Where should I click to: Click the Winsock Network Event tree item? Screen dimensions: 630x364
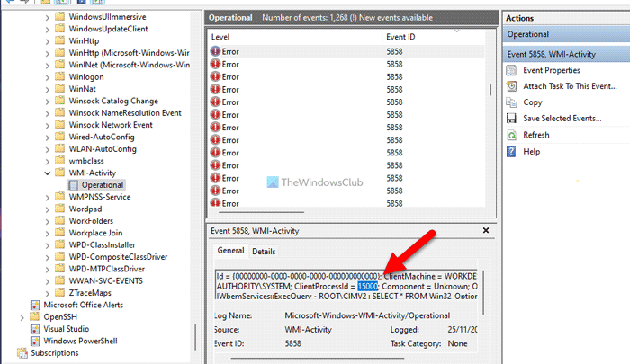pos(111,125)
